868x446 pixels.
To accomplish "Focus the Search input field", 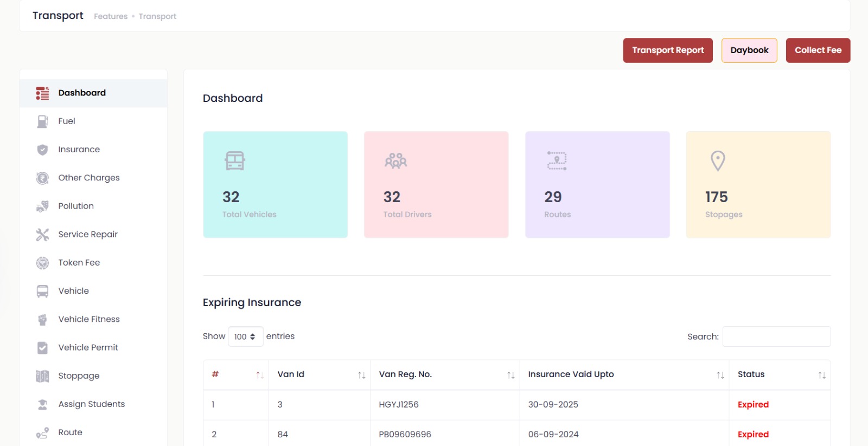I will 776,337.
